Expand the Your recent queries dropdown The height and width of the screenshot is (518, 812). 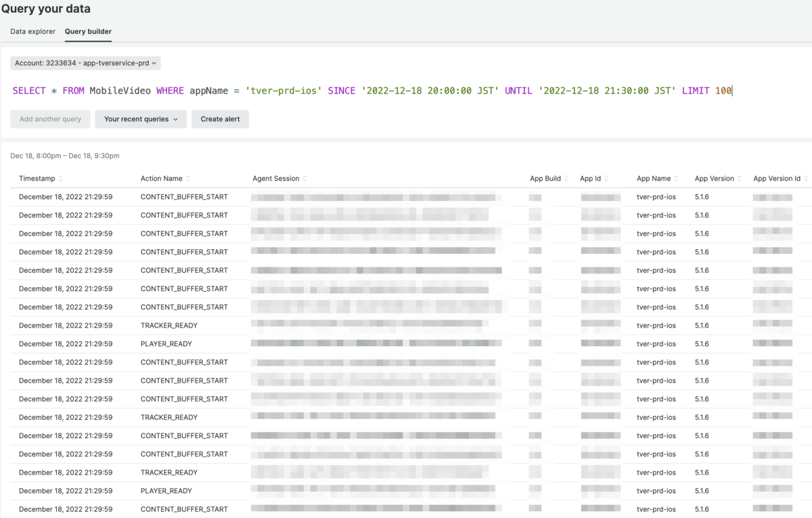[140, 118]
